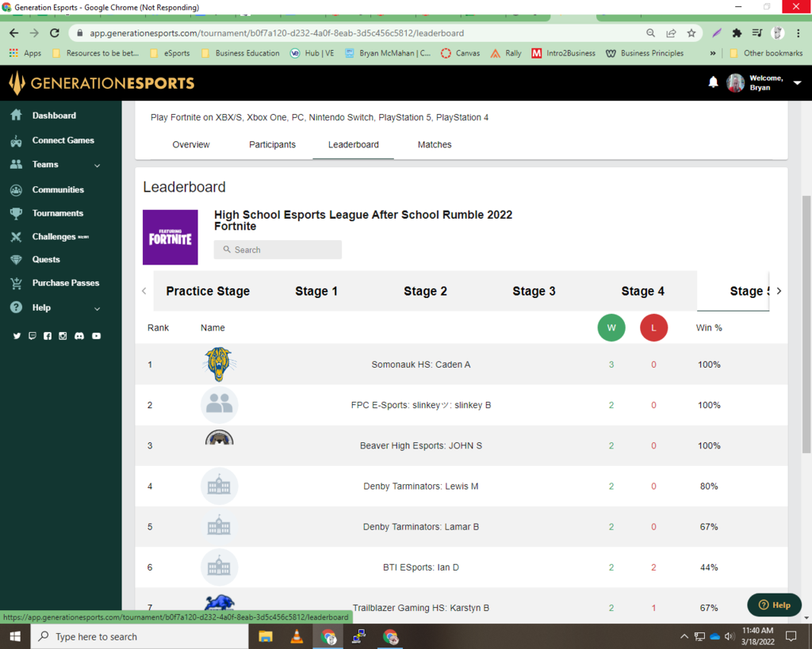This screenshot has width=812, height=649.
Task: Select the Stage 4 tab
Action: tap(642, 292)
